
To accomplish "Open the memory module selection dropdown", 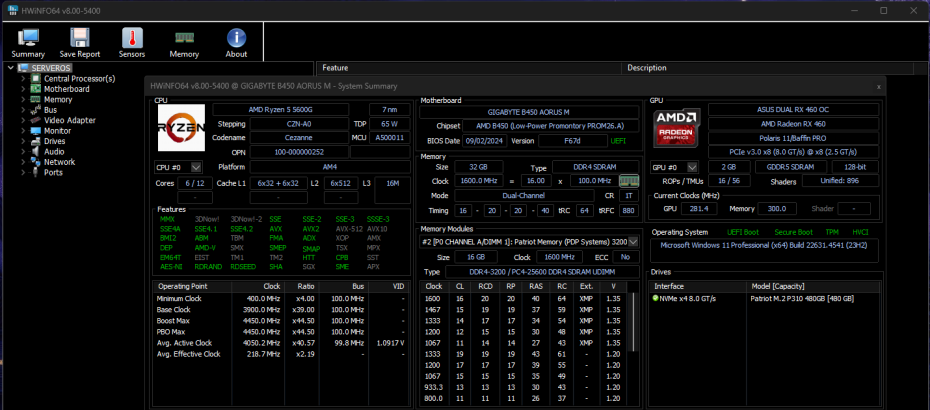I will point(634,242).
